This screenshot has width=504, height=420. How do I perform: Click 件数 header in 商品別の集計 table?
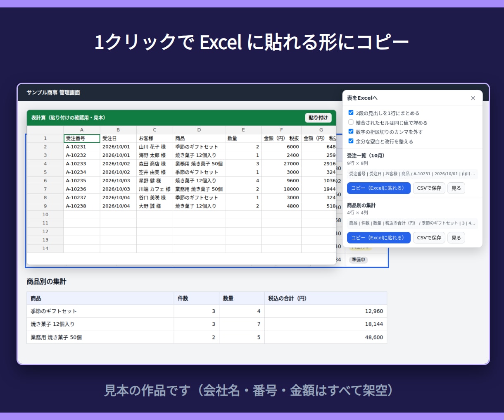tap(197, 298)
